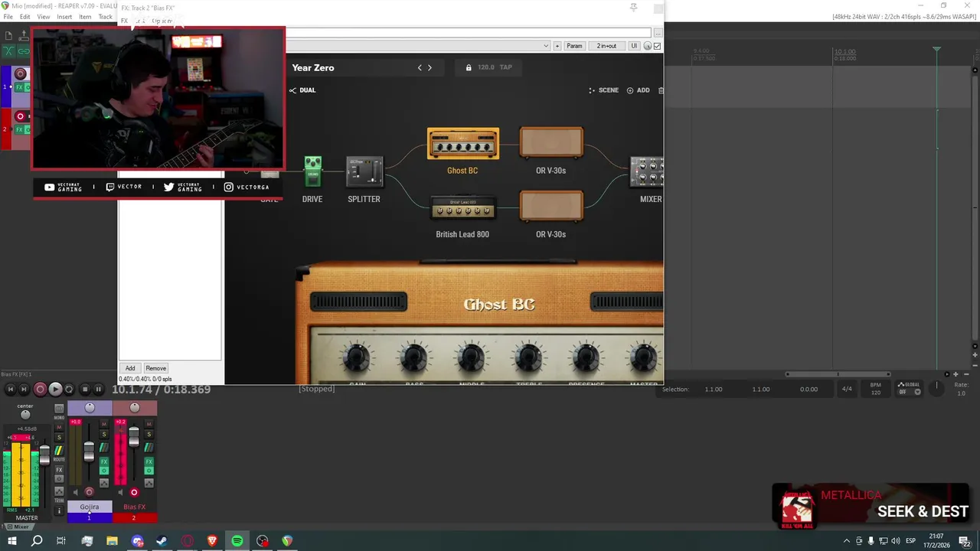Open Gojira track FX chain in mixer
The image size is (980, 551).
[104, 461]
